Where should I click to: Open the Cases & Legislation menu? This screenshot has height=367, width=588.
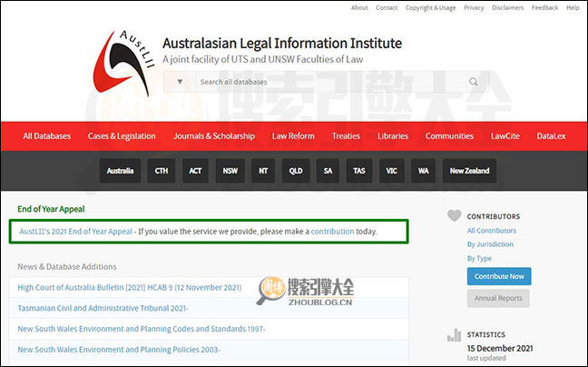click(122, 136)
